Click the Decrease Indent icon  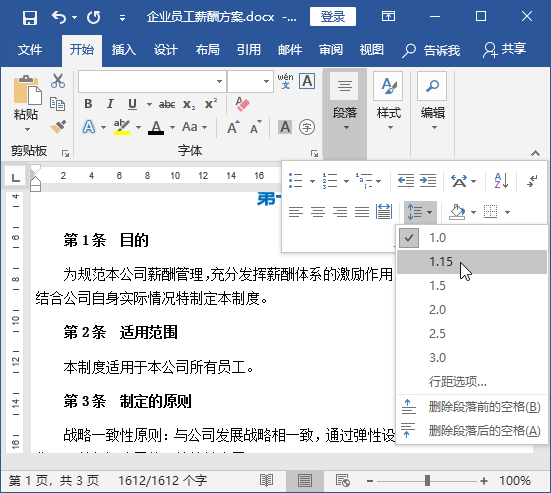coord(406,181)
